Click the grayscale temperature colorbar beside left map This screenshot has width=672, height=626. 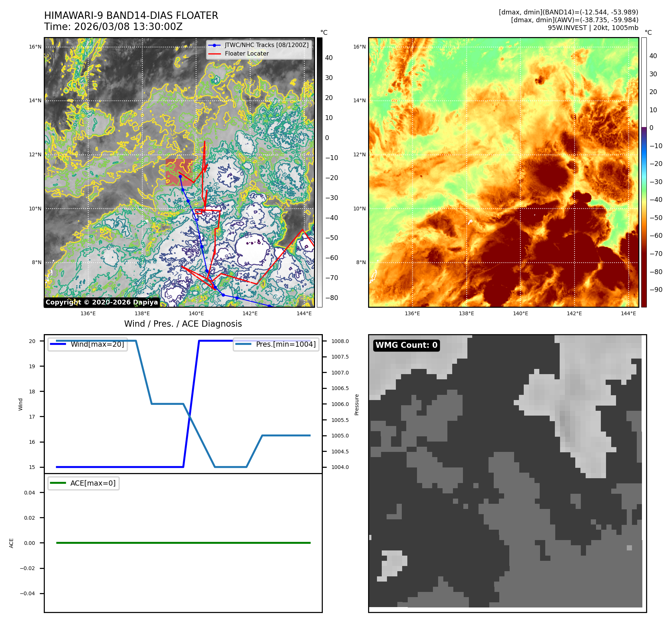(x=320, y=172)
